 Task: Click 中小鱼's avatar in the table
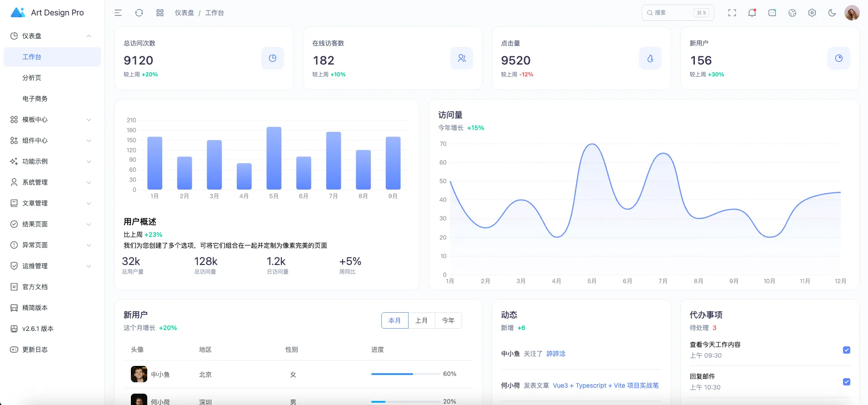tap(139, 374)
